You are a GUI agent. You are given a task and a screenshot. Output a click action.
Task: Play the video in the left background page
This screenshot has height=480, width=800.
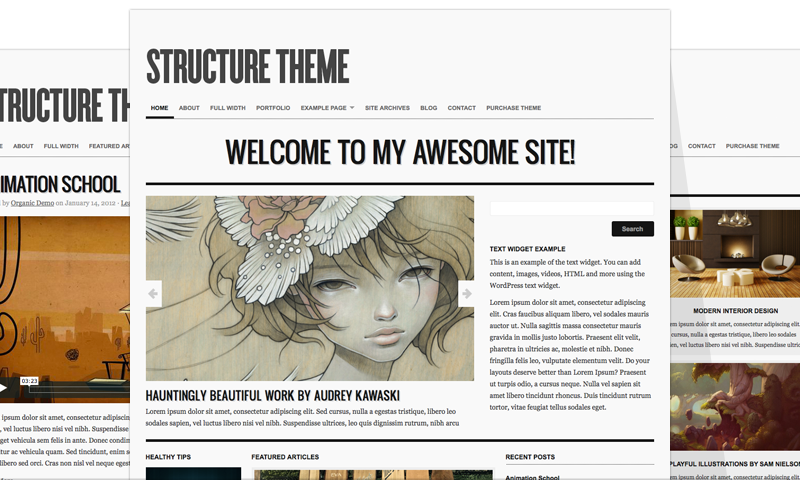point(3,389)
